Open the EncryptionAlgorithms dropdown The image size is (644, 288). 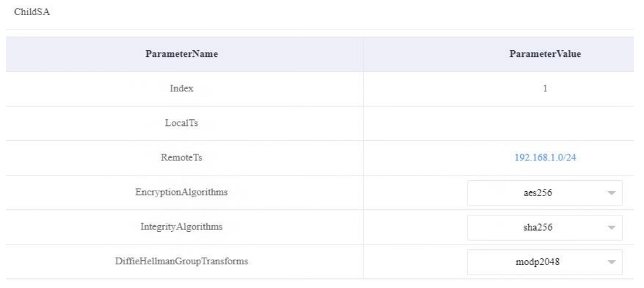pos(544,192)
